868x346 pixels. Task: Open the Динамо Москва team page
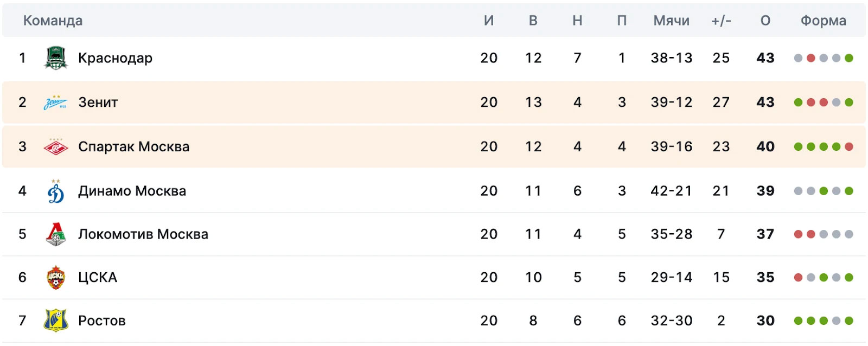pyautogui.click(x=132, y=191)
